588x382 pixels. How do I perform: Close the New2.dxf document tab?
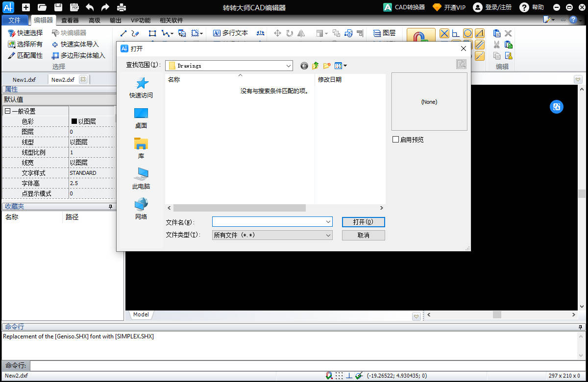83,79
